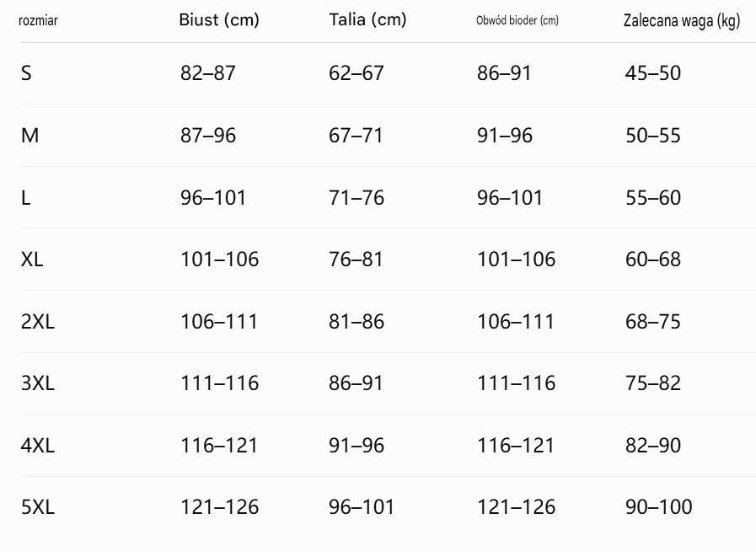
Task: Click the 'Zalecana waga (kg)' header
Action: tap(681, 21)
